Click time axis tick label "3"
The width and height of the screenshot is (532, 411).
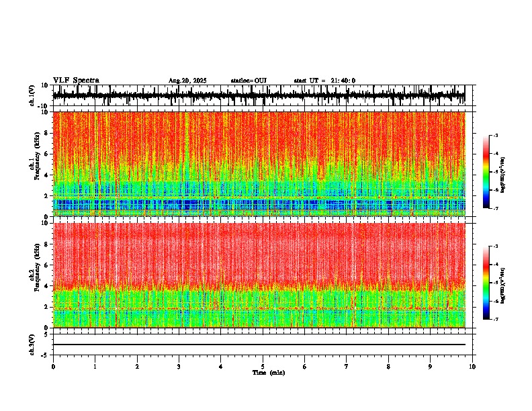[x=179, y=367]
